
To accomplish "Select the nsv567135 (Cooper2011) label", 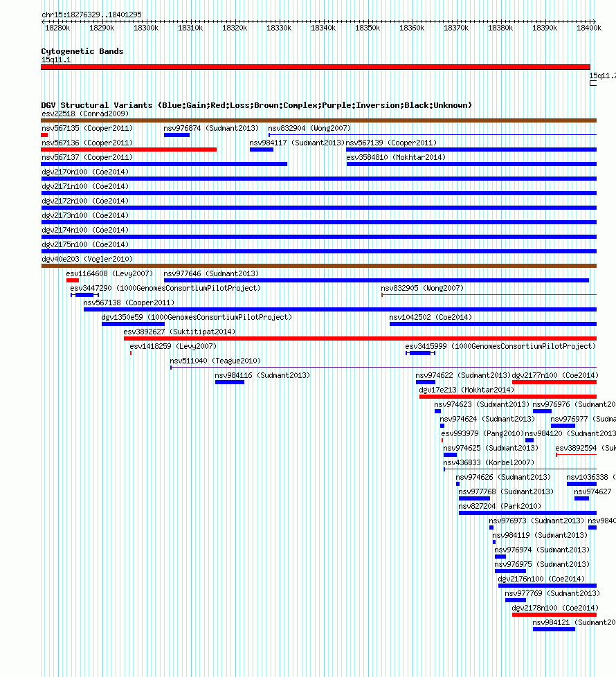I will (87, 129).
